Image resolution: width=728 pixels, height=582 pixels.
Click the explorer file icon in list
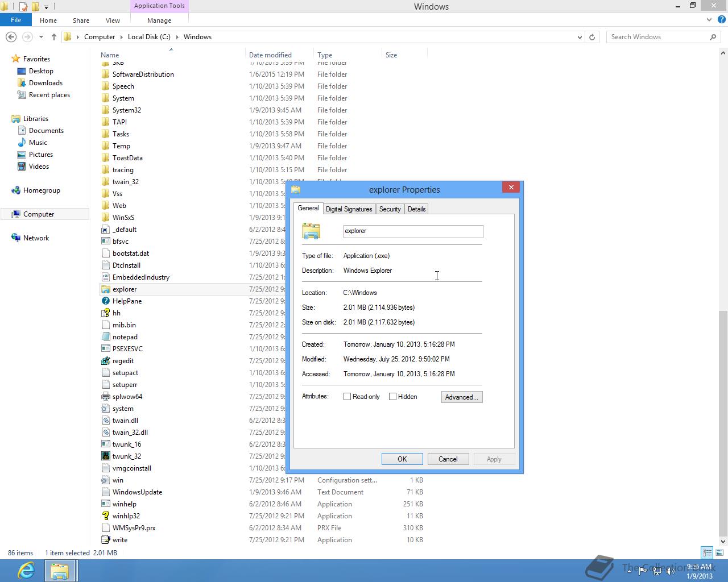click(105, 289)
